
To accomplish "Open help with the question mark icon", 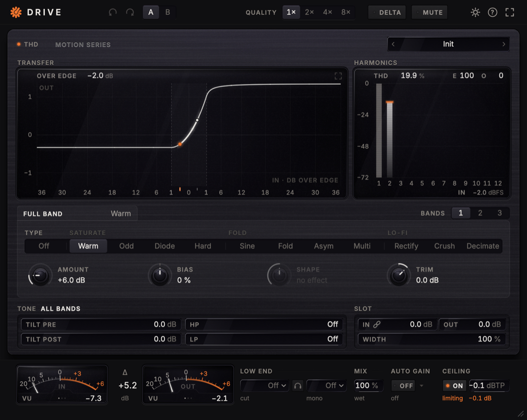I will point(493,12).
